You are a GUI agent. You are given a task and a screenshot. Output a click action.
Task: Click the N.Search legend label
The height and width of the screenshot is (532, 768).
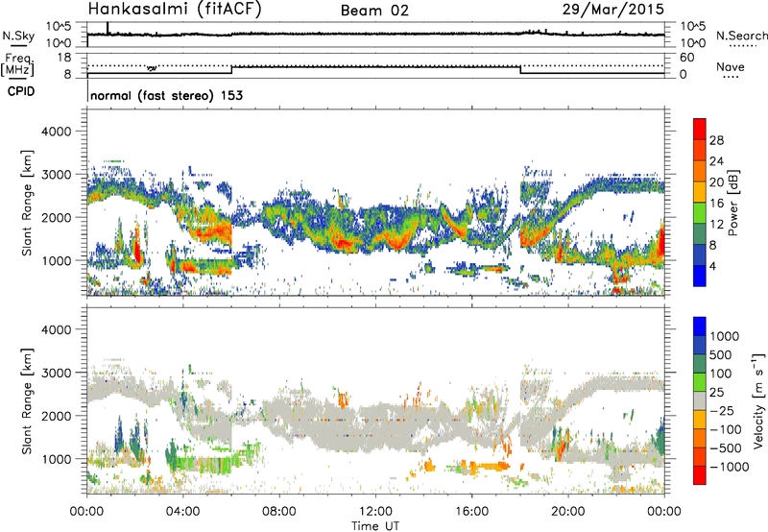click(742, 36)
